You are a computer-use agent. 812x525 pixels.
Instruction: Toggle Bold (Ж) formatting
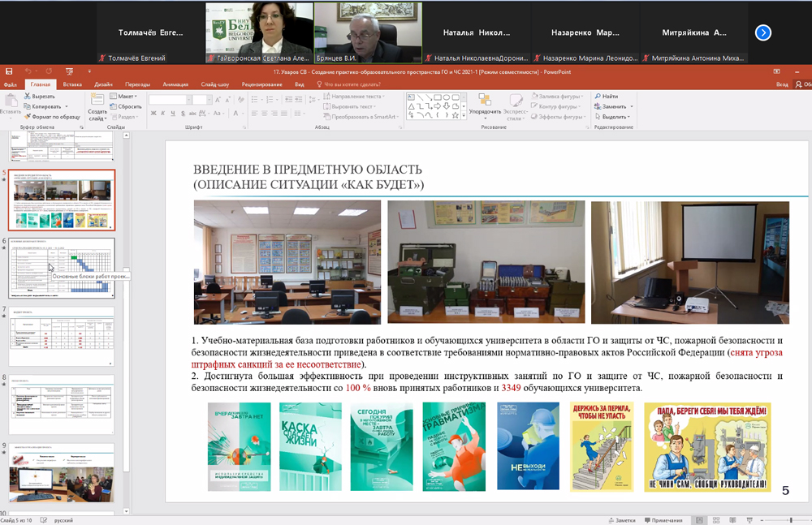[153, 114]
